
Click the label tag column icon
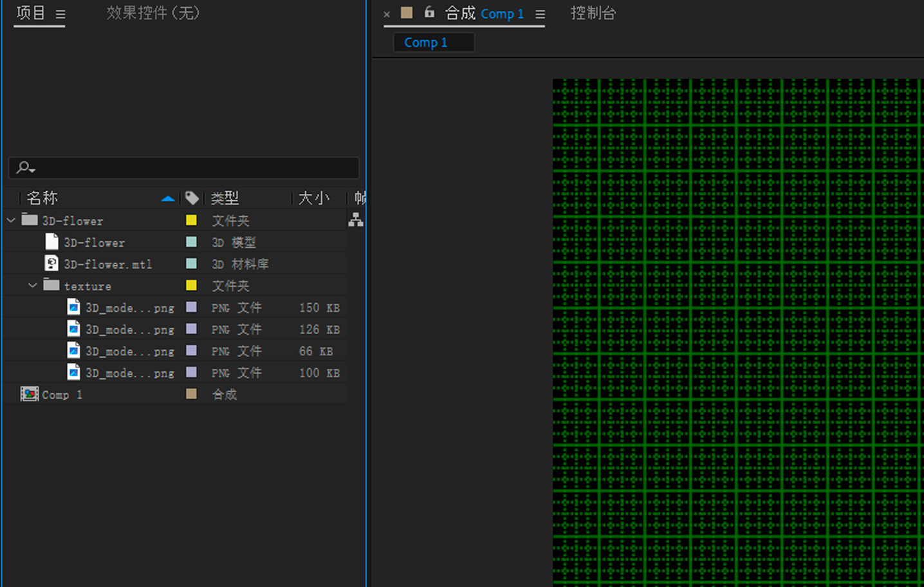point(192,198)
